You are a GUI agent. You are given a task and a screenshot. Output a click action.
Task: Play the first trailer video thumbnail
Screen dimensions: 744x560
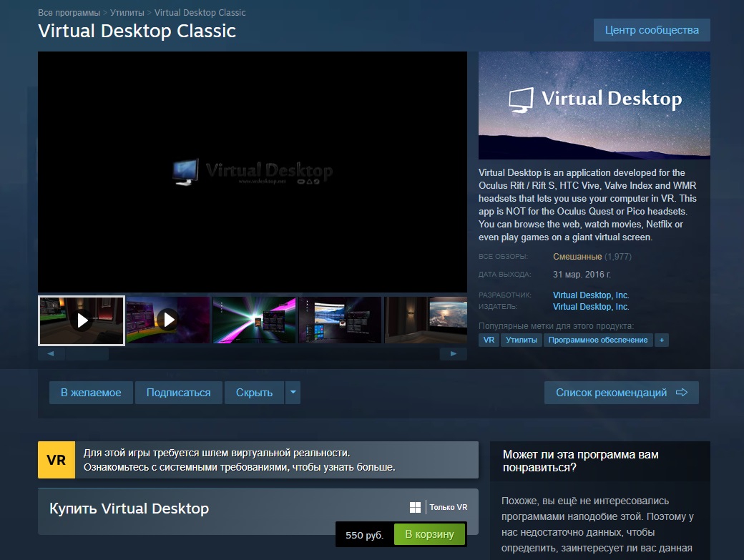tap(82, 320)
